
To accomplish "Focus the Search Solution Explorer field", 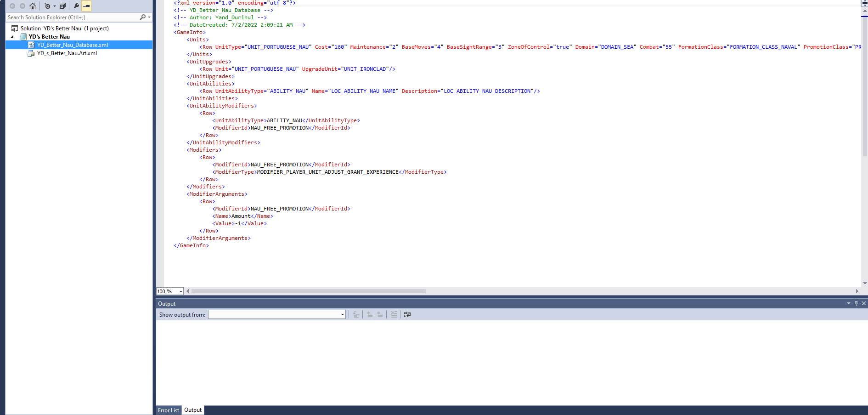I will pyautogui.click(x=72, y=17).
